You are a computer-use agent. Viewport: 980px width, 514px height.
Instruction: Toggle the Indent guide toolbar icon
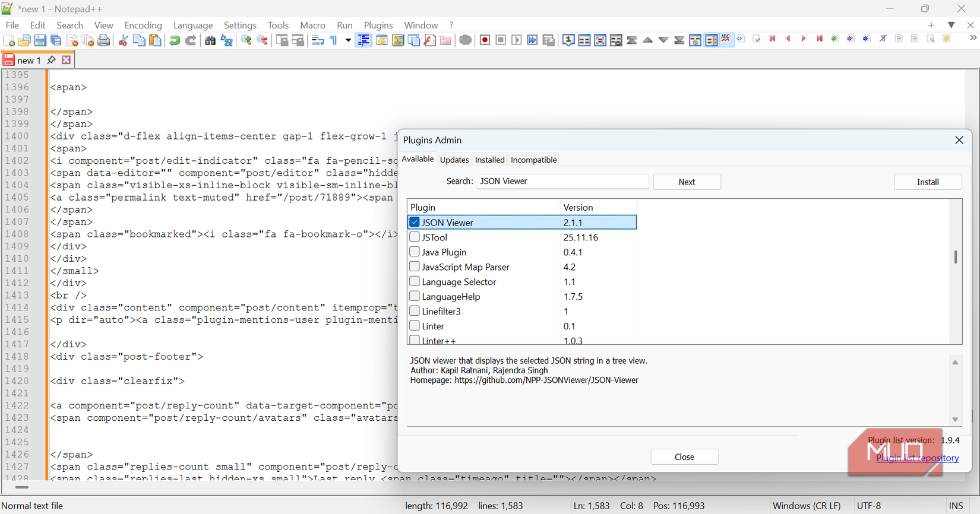(363, 40)
